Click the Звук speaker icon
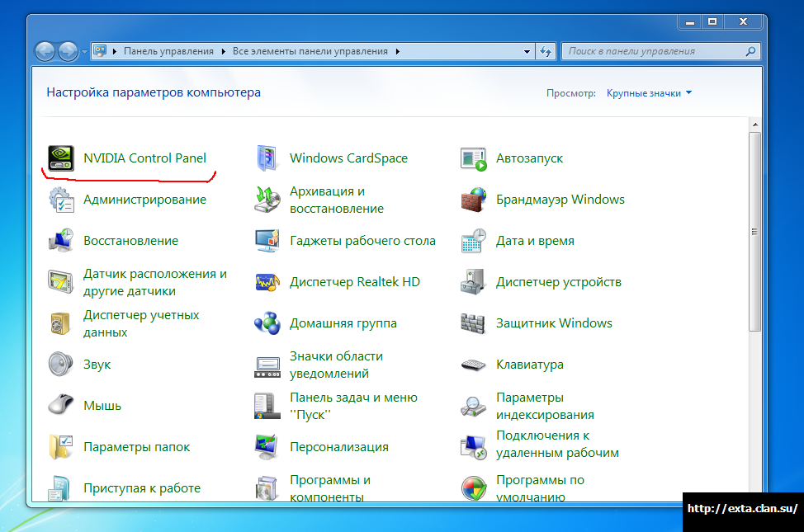 click(60, 365)
